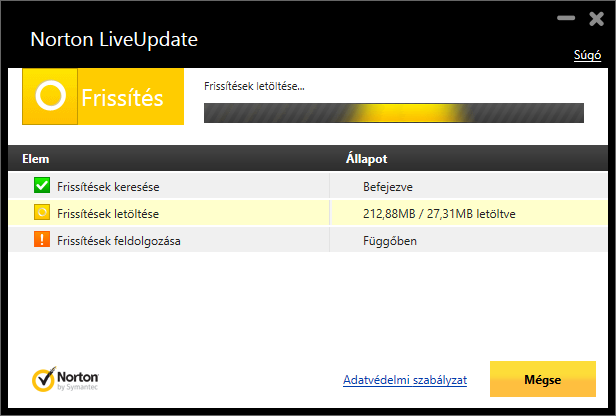Click the Norton LiveUpdate title text
Screen dimensions: 616x416
[114, 40]
